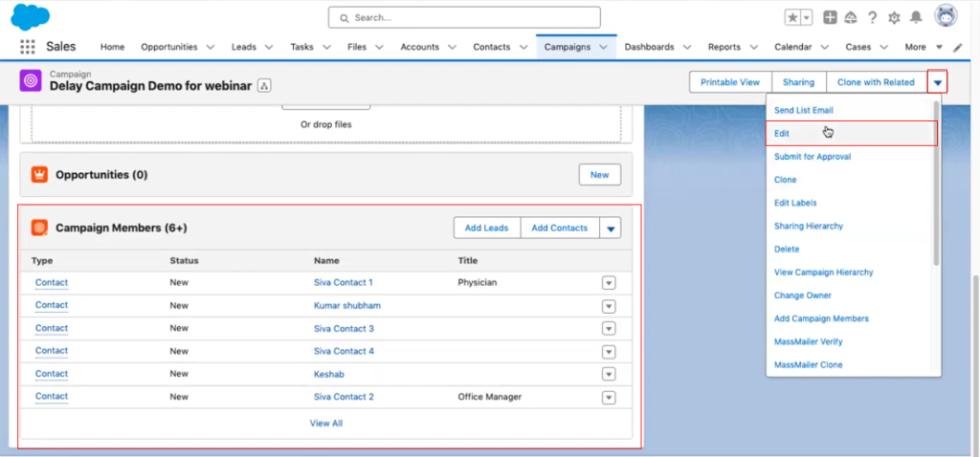Click the Salesforce cloud logo

pos(30,17)
